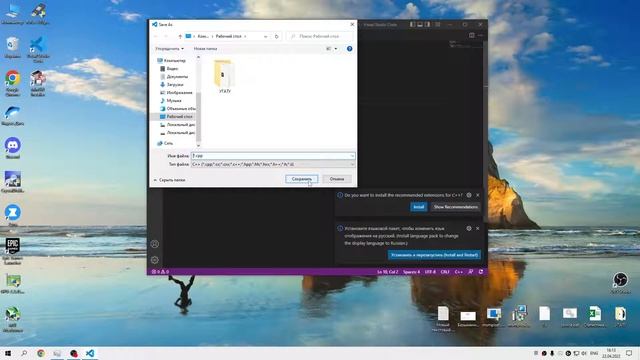
Task: Click the change view icon in dialog
Action: tap(329, 49)
